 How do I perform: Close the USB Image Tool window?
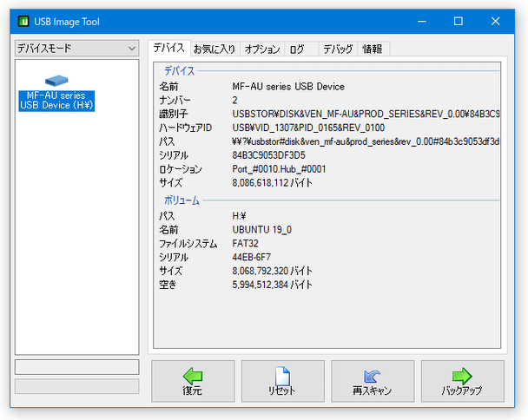495,21
